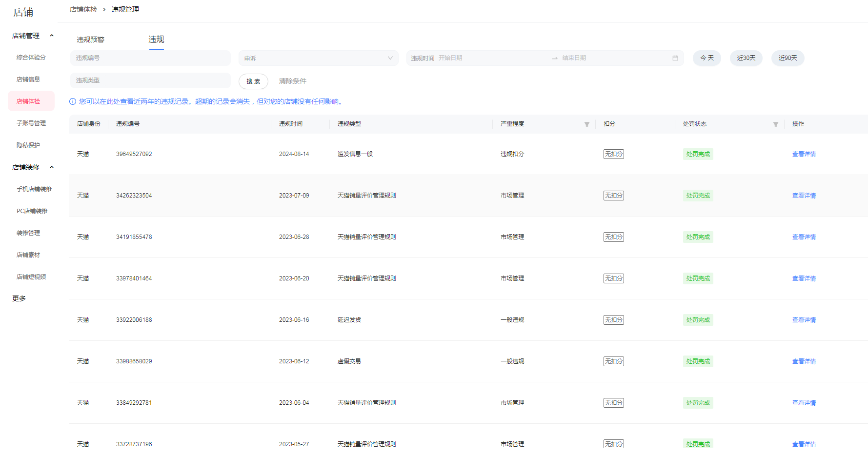This screenshot has height=455, width=868.
Task: Collapse the 店铺管理 sidebar section
Action: coord(52,36)
